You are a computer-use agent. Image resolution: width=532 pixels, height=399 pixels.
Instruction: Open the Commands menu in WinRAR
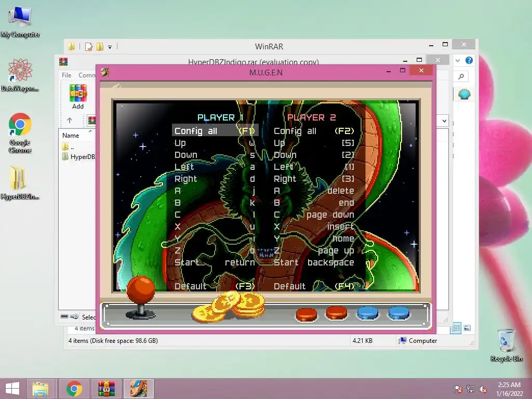tap(87, 75)
